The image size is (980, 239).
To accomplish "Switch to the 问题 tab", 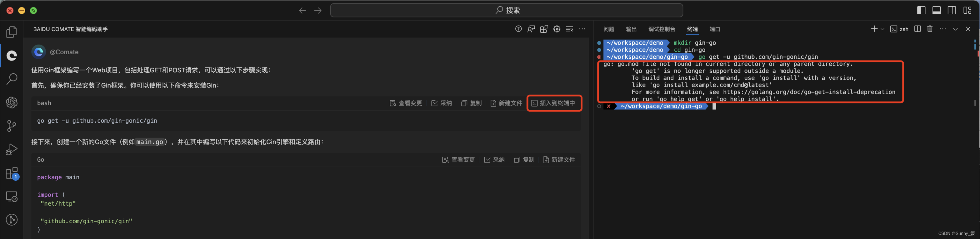I will 609,29.
